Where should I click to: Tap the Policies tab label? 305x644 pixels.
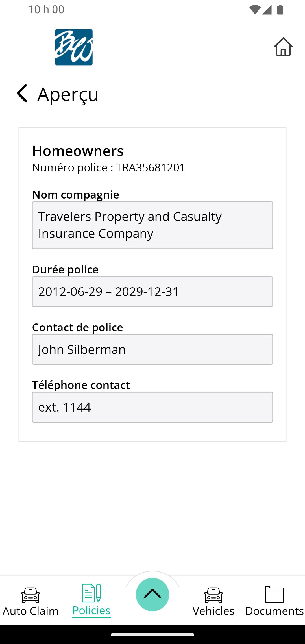pyautogui.click(x=91, y=611)
